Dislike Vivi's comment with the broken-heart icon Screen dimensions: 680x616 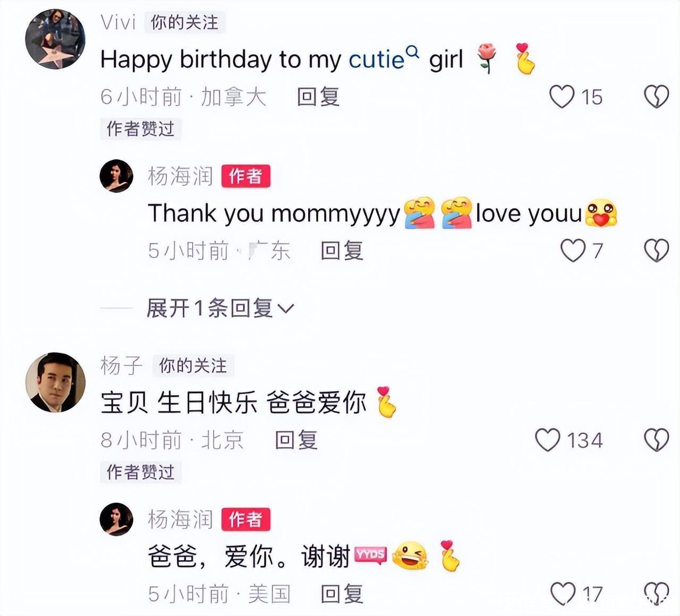tap(657, 97)
